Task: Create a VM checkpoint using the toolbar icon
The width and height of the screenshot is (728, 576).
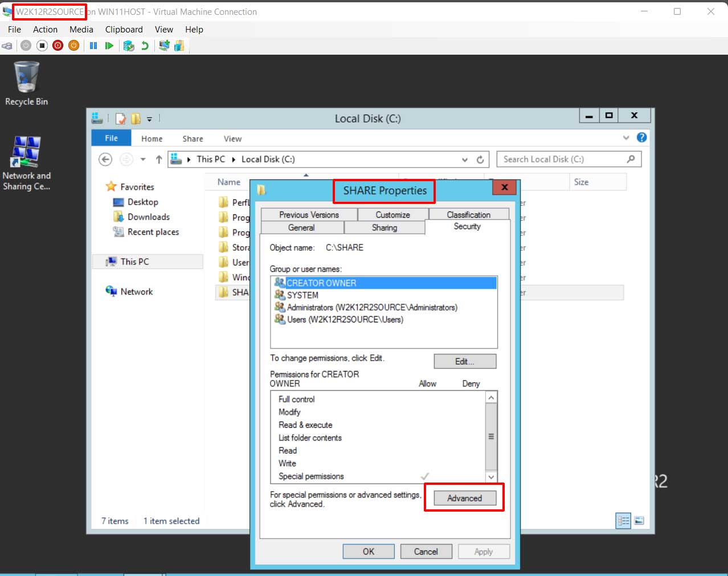Action: 129,46
